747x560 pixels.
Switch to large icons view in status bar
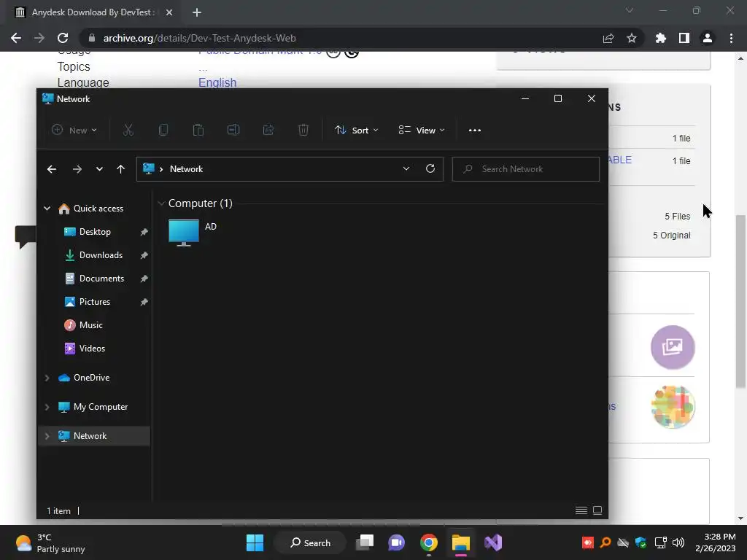click(x=597, y=510)
